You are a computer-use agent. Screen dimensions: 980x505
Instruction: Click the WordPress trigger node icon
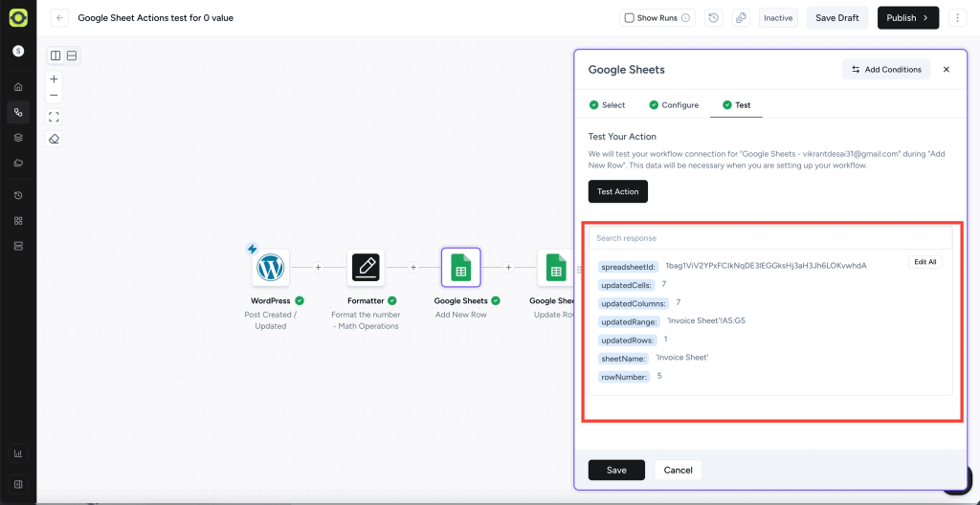271,269
